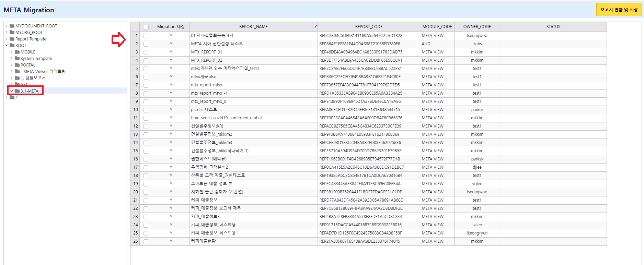Click the MYDOCUMENT_ROOT folder icon

[12, 26]
